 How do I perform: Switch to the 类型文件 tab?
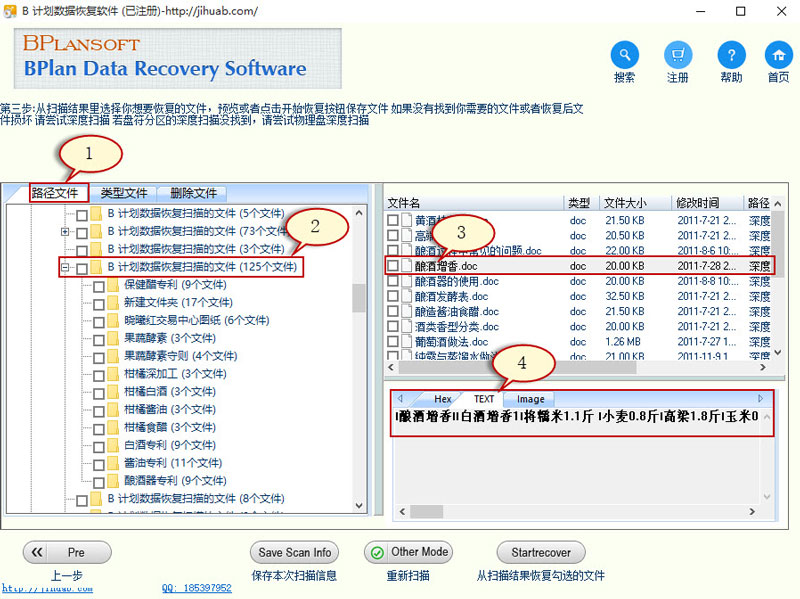(x=124, y=193)
